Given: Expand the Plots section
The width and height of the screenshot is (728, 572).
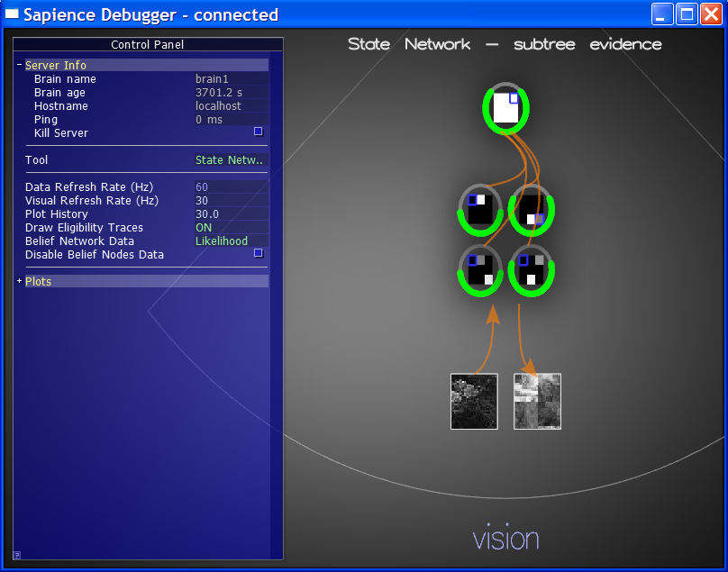Looking at the screenshot, I should click(20, 281).
